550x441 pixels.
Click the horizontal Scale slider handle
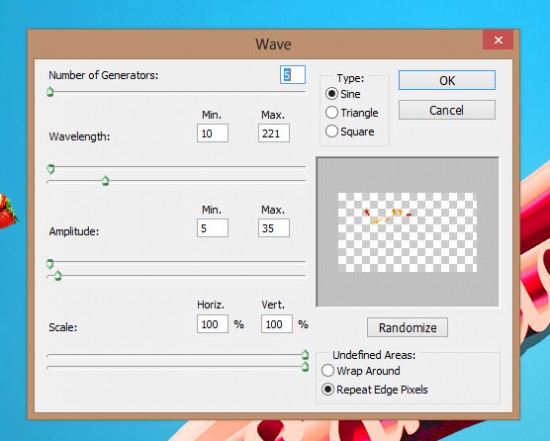point(305,354)
